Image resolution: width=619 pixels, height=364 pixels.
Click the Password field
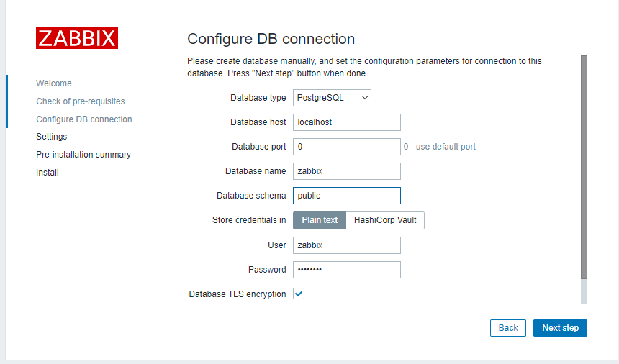click(346, 270)
